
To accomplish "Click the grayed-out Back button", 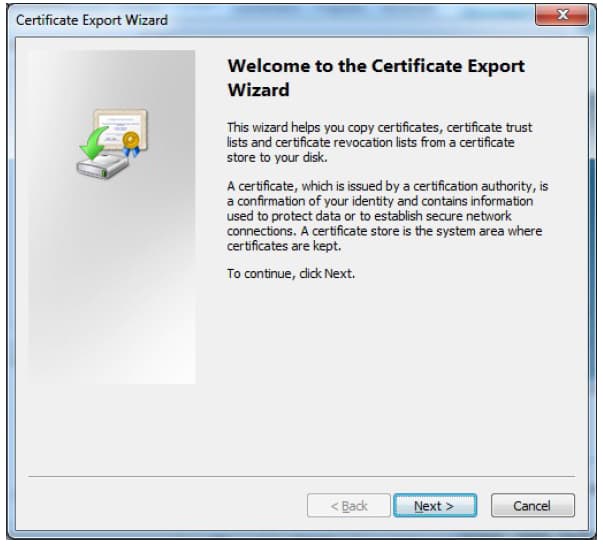I will tap(348, 506).
